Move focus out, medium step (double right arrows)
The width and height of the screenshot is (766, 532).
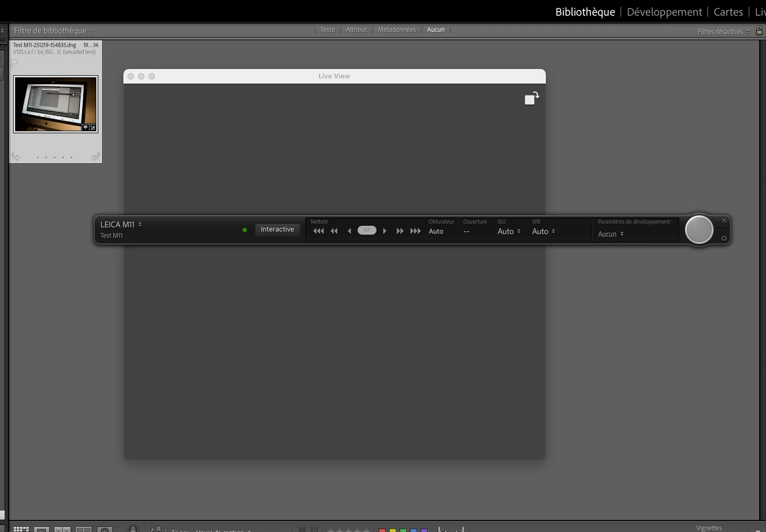point(400,231)
